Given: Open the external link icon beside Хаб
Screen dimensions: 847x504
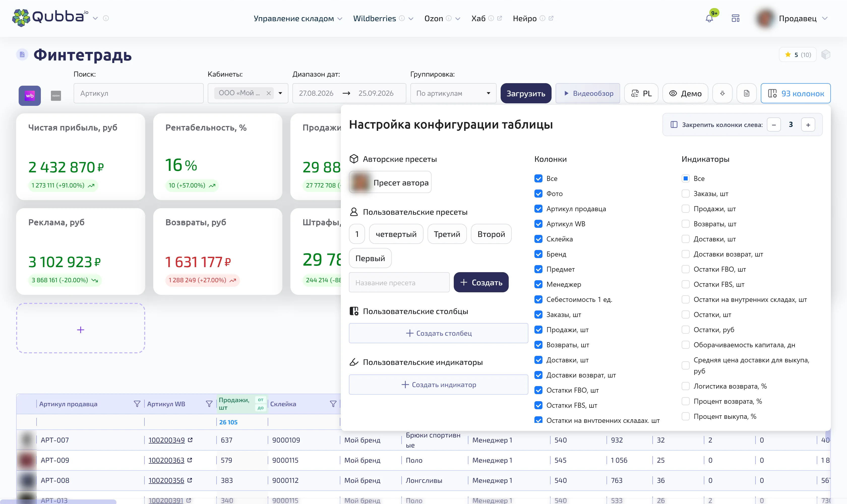Looking at the screenshot, I should (499, 18).
